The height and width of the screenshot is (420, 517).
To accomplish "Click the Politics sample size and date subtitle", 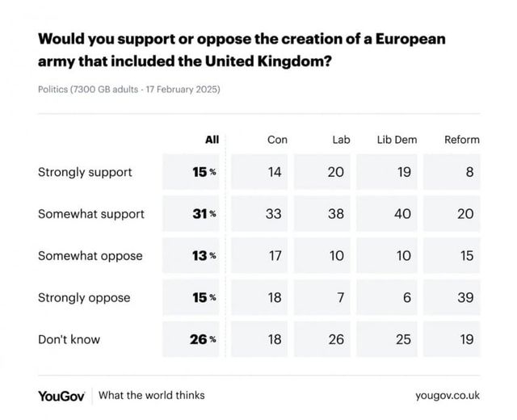I will point(128,90).
